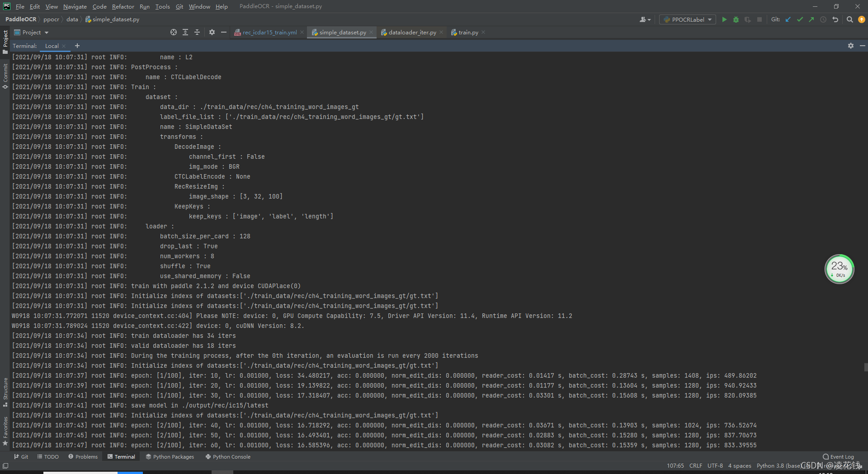Switch to simple_dataset.py tab

[x=342, y=32]
